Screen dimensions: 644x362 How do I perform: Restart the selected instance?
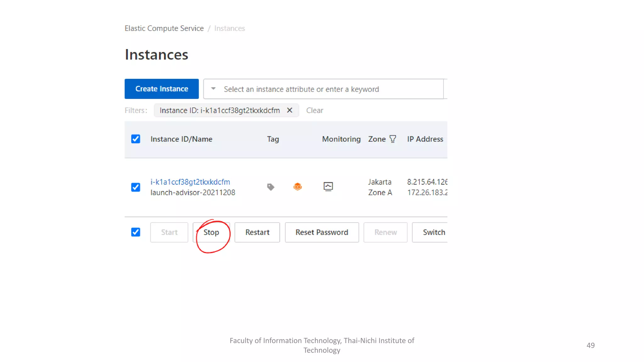point(257,232)
